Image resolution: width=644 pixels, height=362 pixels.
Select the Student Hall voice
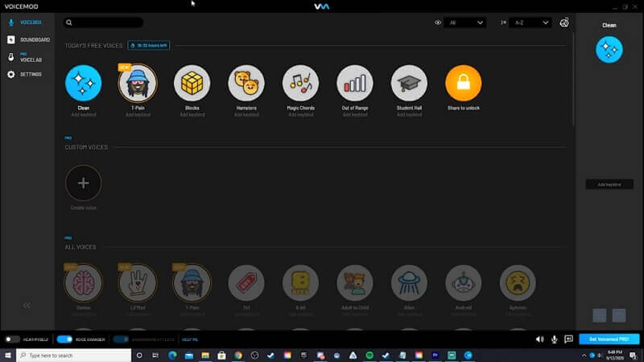tap(409, 83)
